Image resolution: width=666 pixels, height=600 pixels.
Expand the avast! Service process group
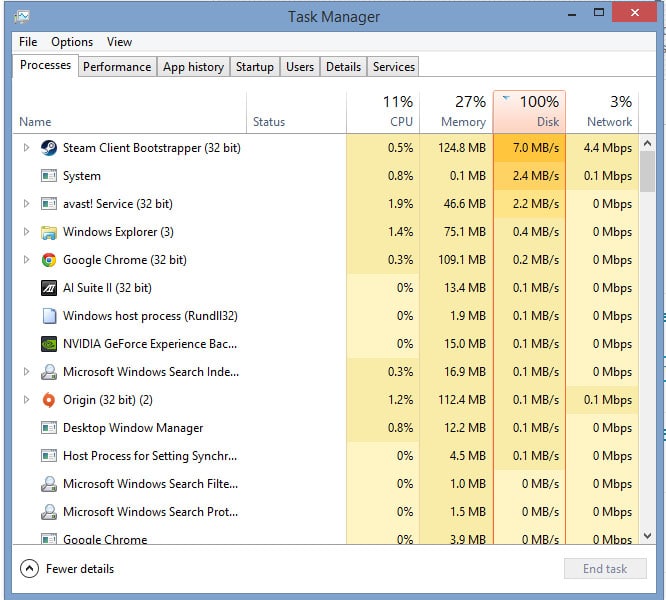pyautogui.click(x=26, y=204)
